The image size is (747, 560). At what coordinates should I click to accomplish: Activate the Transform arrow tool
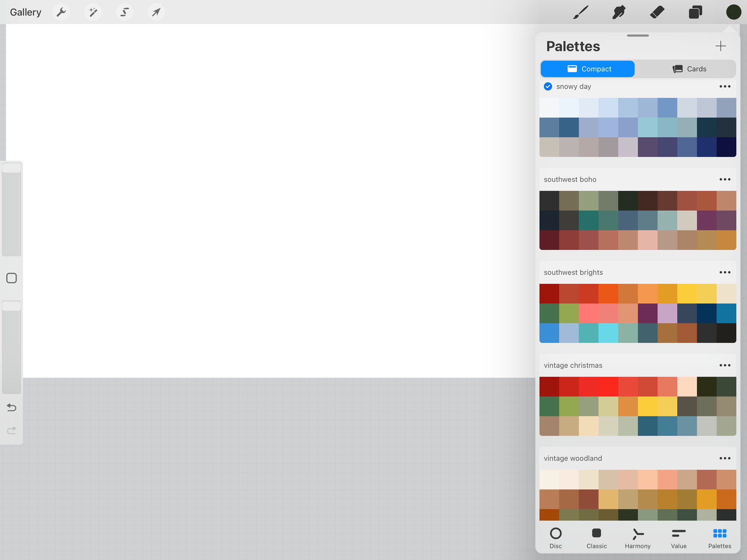coord(156,12)
